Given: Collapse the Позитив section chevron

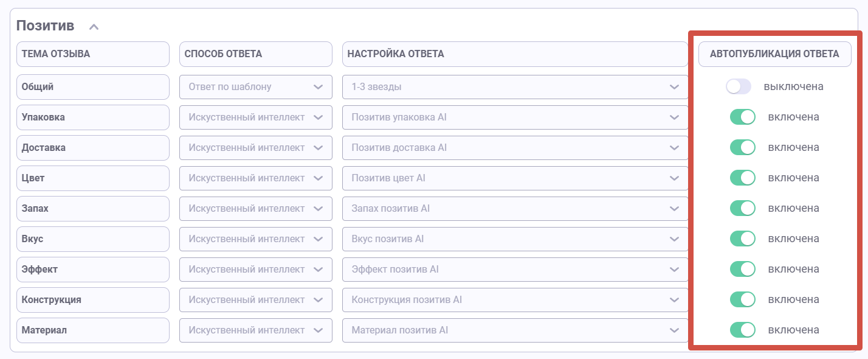Looking at the screenshot, I should pyautogui.click(x=93, y=27).
